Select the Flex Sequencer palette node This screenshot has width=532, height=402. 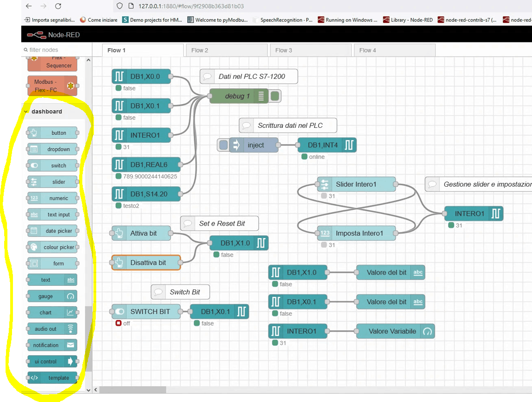tap(52, 64)
